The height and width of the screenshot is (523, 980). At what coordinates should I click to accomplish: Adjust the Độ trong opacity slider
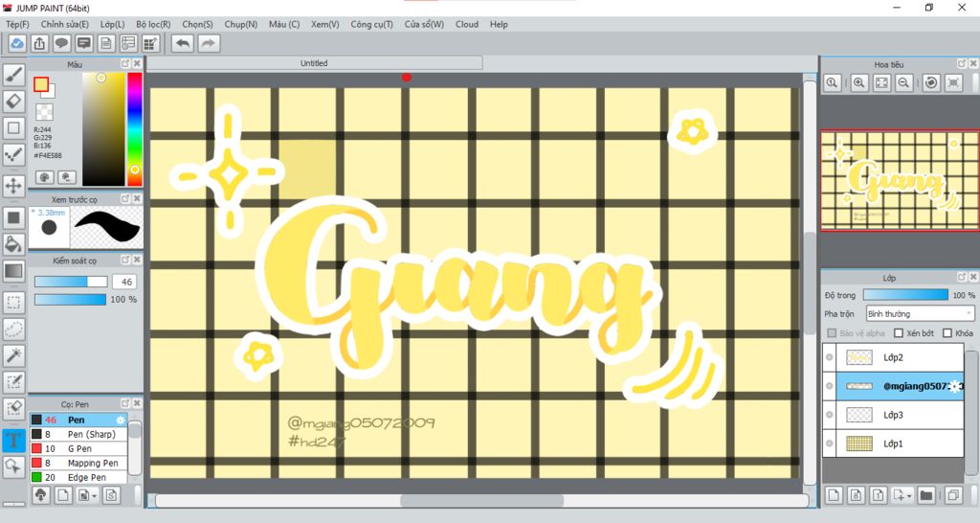click(905, 295)
